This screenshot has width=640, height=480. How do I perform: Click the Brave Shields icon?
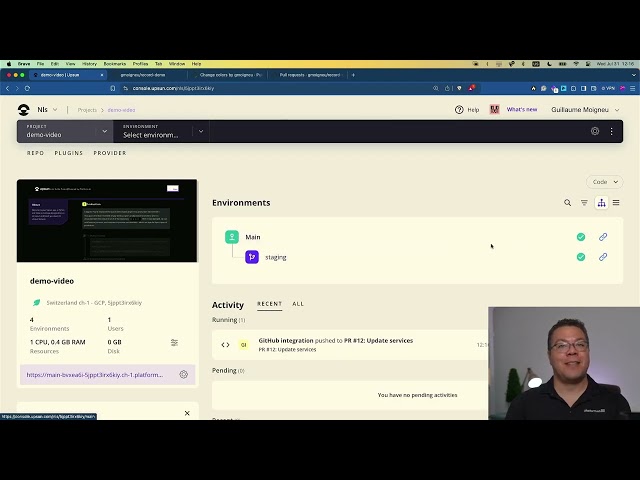(x=459, y=88)
